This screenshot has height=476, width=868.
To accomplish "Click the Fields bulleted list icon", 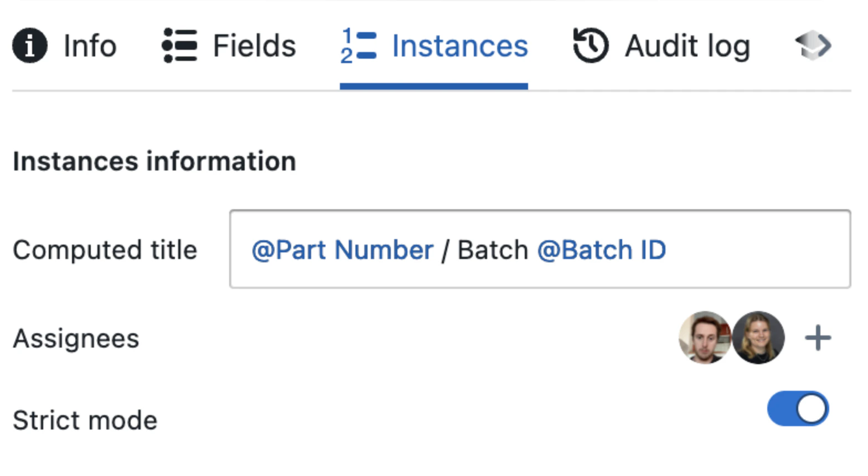I will coord(179,45).
